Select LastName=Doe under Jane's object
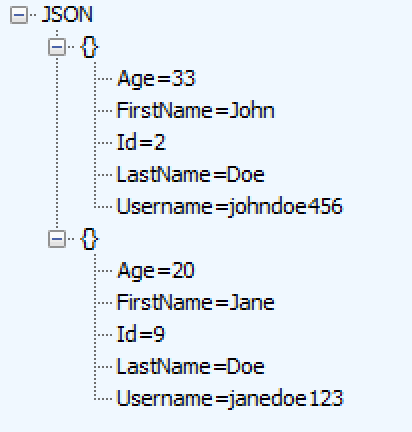Viewport: 412px width, 432px height. pyautogui.click(x=191, y=366)
